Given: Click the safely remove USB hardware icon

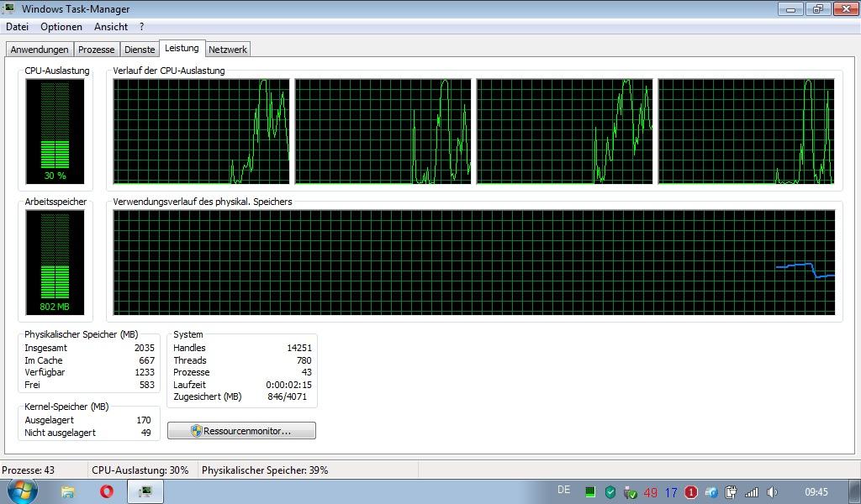Looking at the screenshot, I should [x=631, y=492].
